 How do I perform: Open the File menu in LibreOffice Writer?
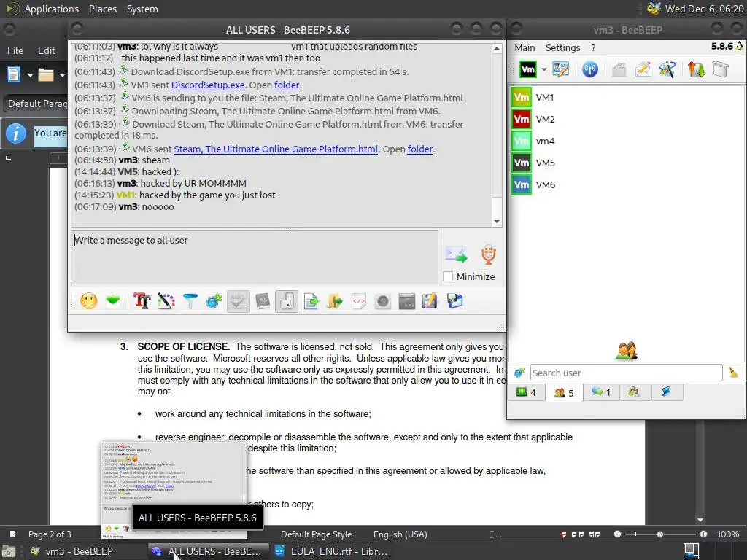[15, 50]
